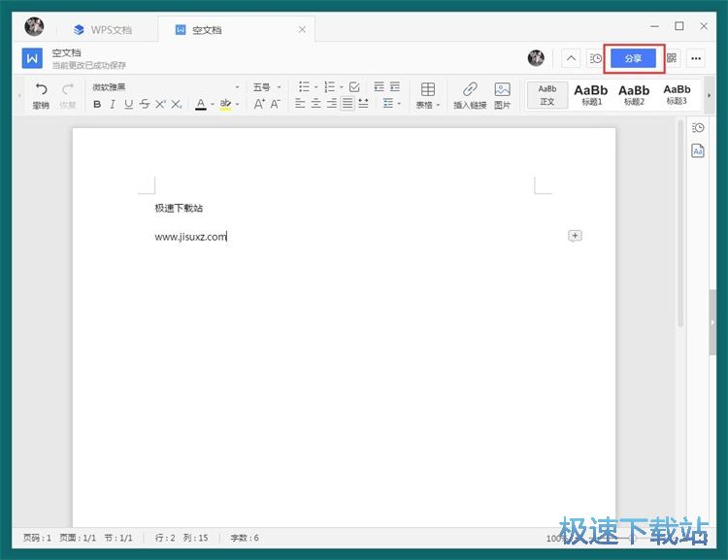Apply the 标题1 heading style

[x=591, y=95]
